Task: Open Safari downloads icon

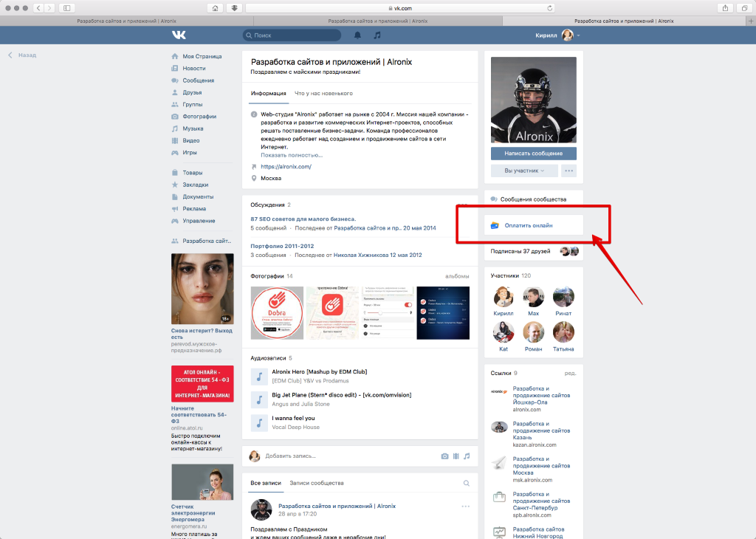Action: point(234,8)
